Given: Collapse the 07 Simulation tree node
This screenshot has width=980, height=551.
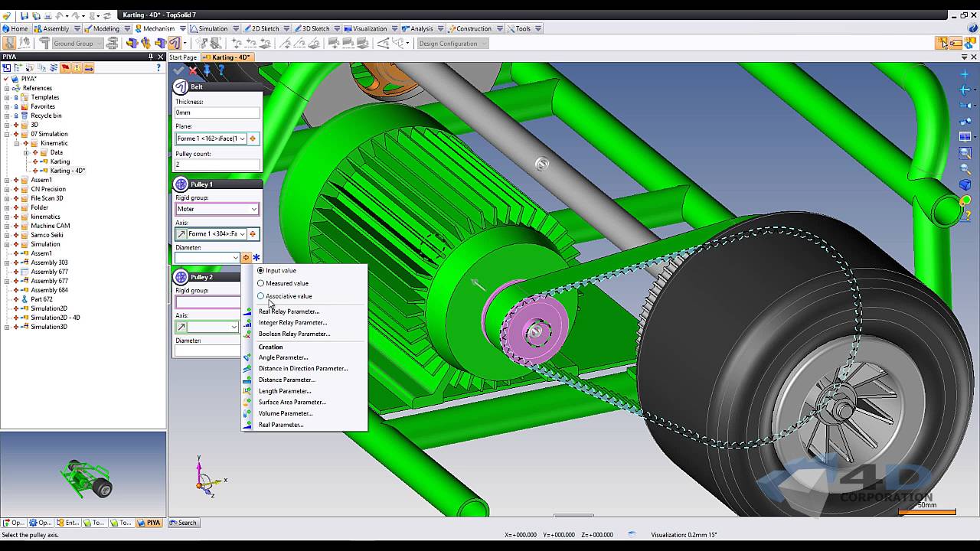Looking at the screenshot, I should (x=7, y=134).
